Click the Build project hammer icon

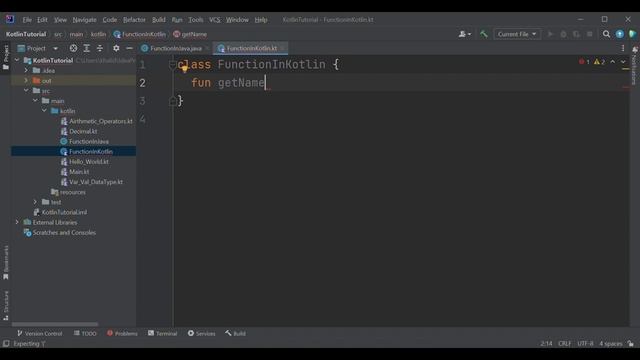(x=484, y=34)
